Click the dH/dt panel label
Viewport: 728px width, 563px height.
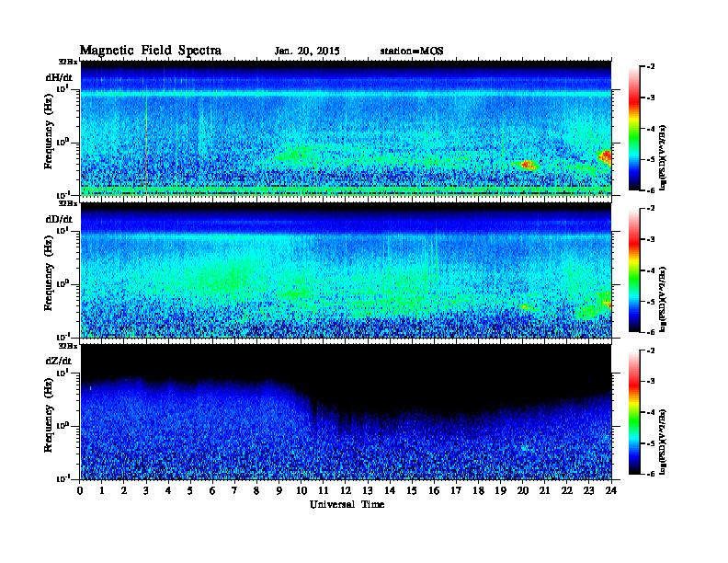[59, 77]
